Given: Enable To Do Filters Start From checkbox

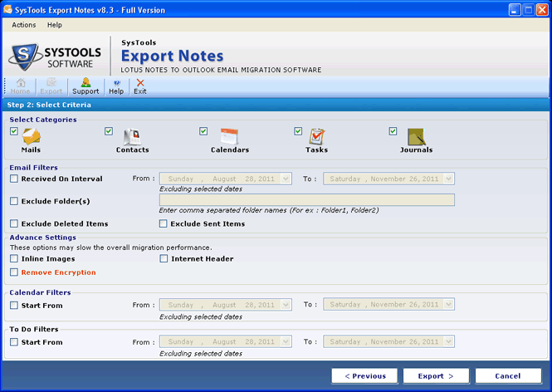Looking at the screenshot, I should 14,342.
